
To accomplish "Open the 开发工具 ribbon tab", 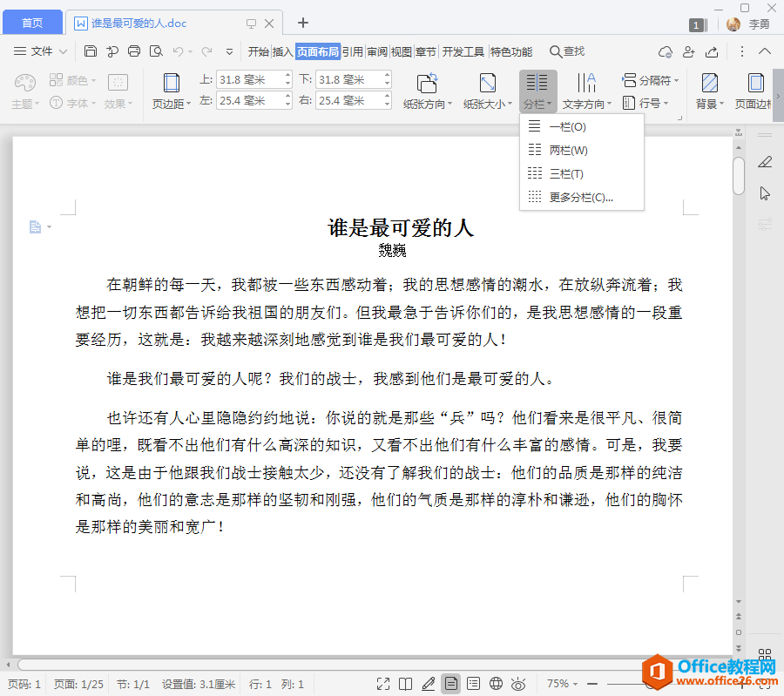I will (x=463, y=51).
